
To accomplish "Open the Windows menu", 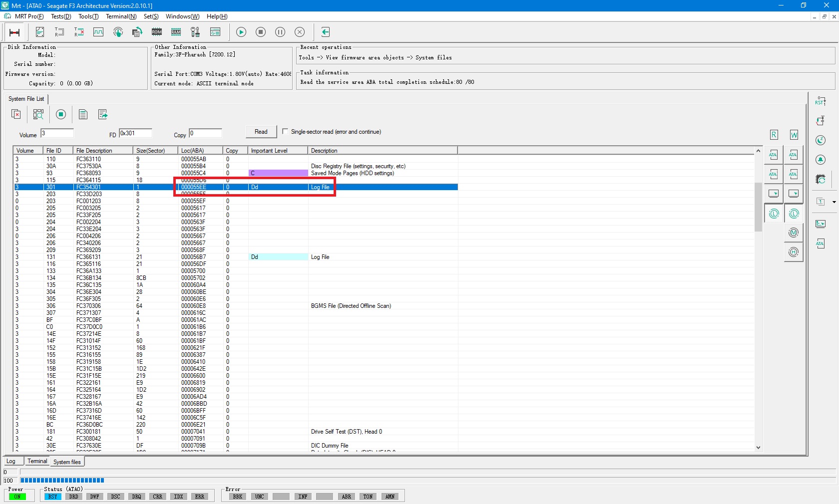I will [x=182, y=16].
